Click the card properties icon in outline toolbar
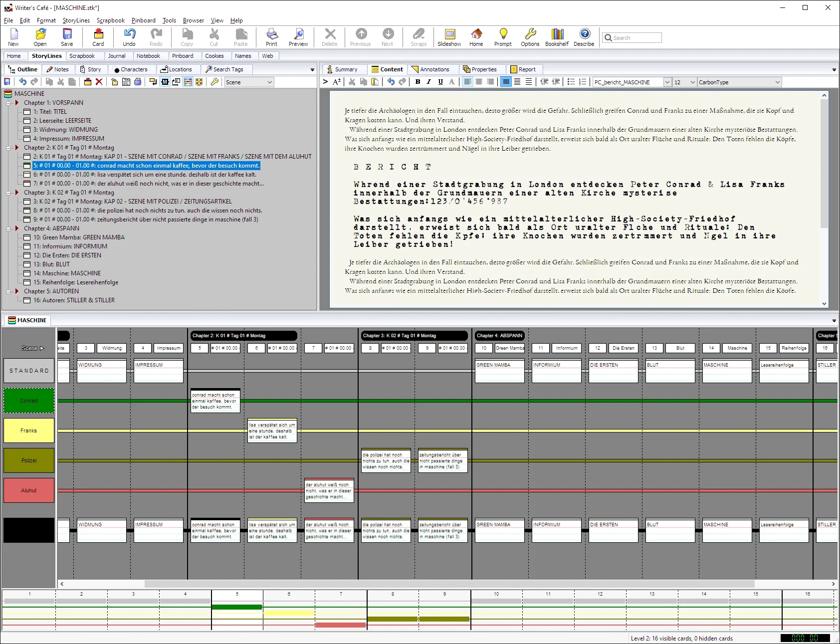Viewport: 840px width, 644px height. [126, 82]
